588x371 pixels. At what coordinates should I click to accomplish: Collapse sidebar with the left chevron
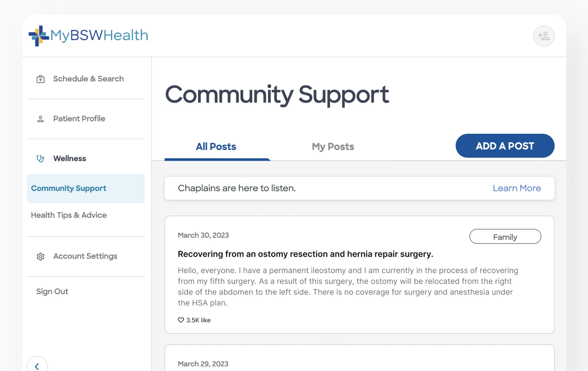coord(37,366)
